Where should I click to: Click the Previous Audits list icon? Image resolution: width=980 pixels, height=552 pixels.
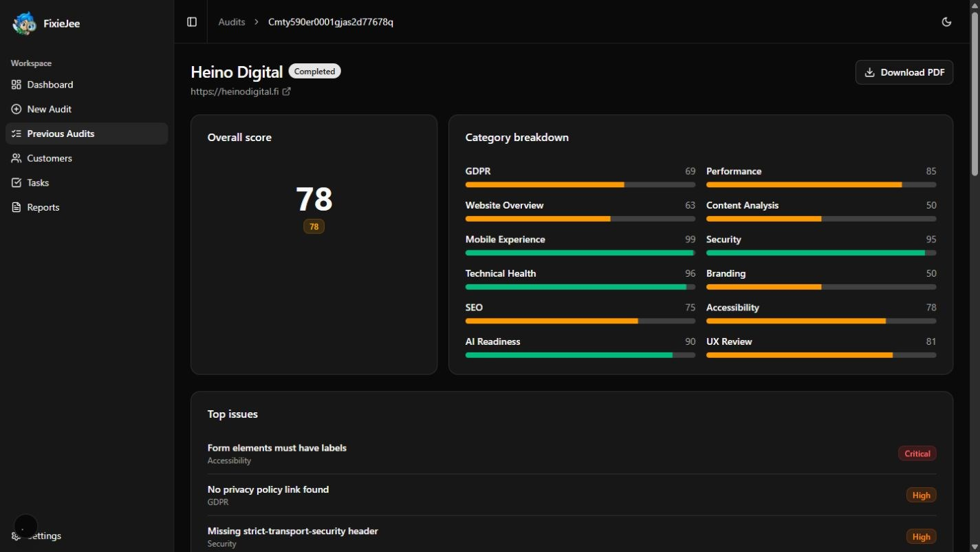17,134
